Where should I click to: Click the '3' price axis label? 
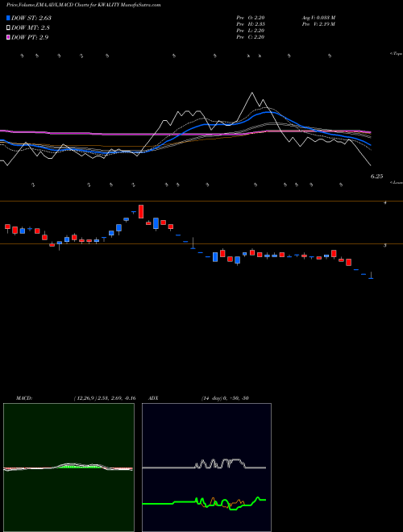click(384, 245)
